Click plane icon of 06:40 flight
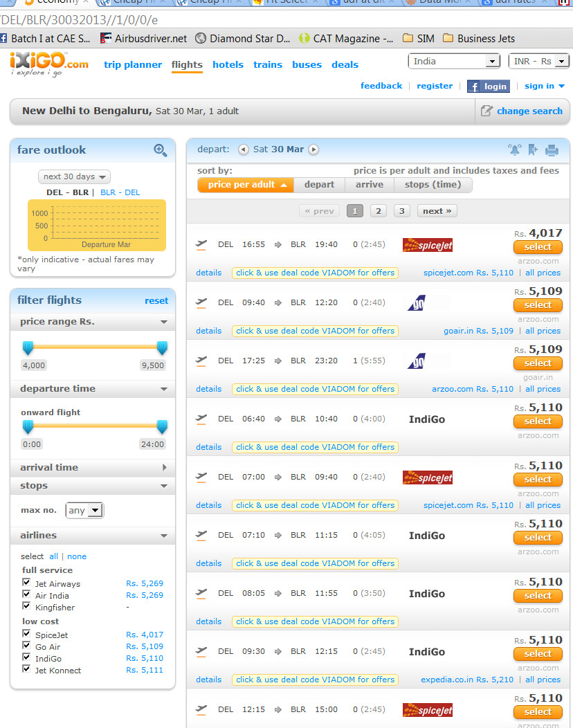The height and width of the screenshot is (728, 573). (201, 419)
